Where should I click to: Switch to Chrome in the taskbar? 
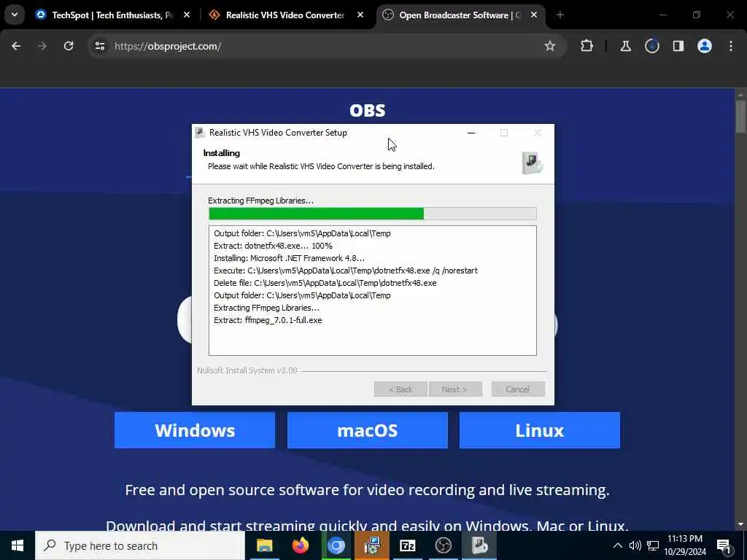pos(336,545)
